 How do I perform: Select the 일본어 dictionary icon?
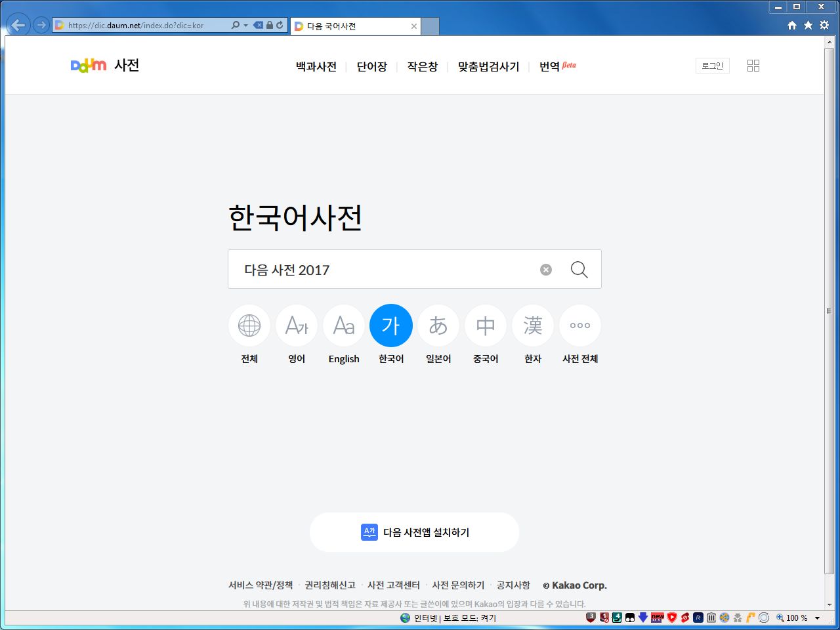coord(438,325)
